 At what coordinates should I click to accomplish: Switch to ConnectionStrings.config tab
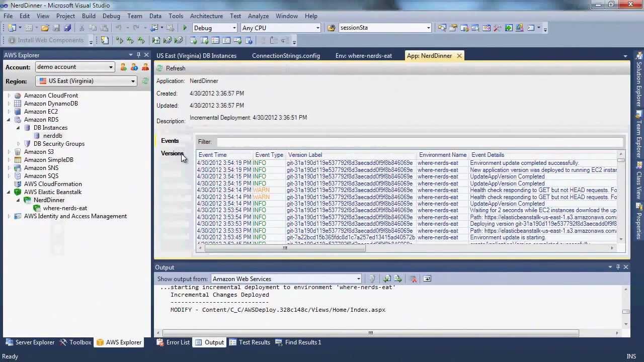pyautogui.click(x=286, y=56)
